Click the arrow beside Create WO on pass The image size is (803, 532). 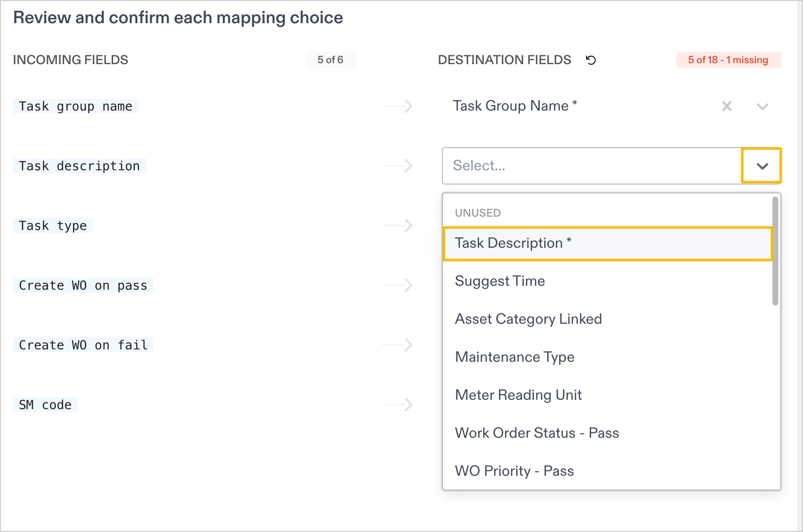point(397,285)
